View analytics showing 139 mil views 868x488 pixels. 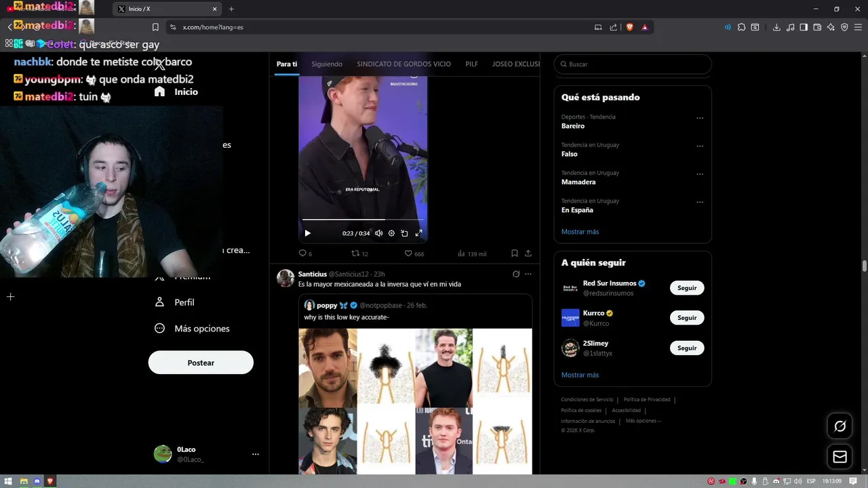point(472,253)
